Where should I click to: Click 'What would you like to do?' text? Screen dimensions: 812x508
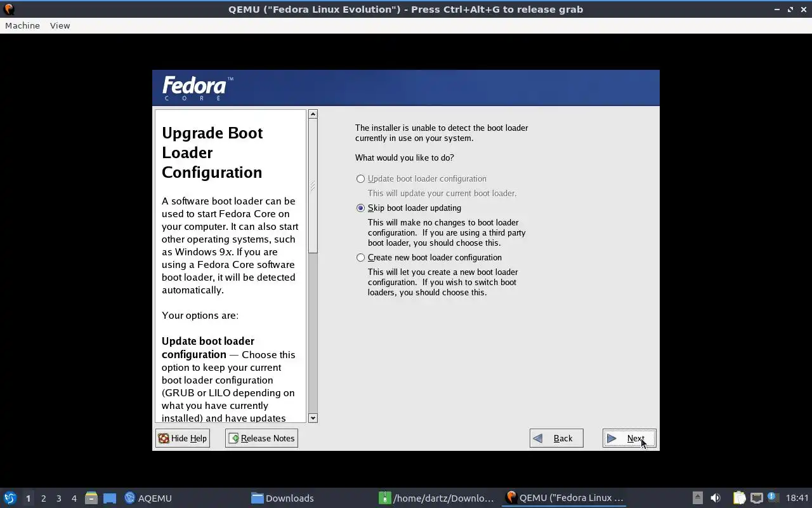point(404,157)
